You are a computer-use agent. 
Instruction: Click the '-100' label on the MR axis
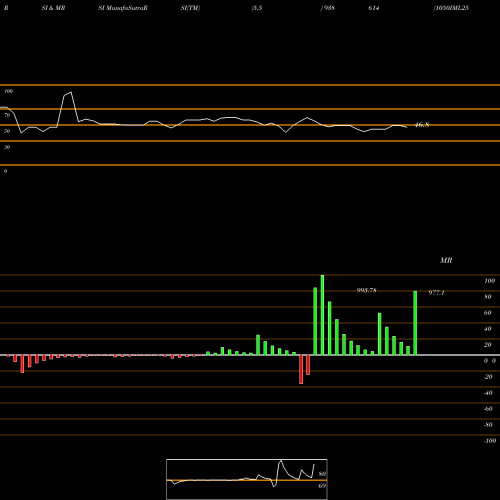pos(490,441)
